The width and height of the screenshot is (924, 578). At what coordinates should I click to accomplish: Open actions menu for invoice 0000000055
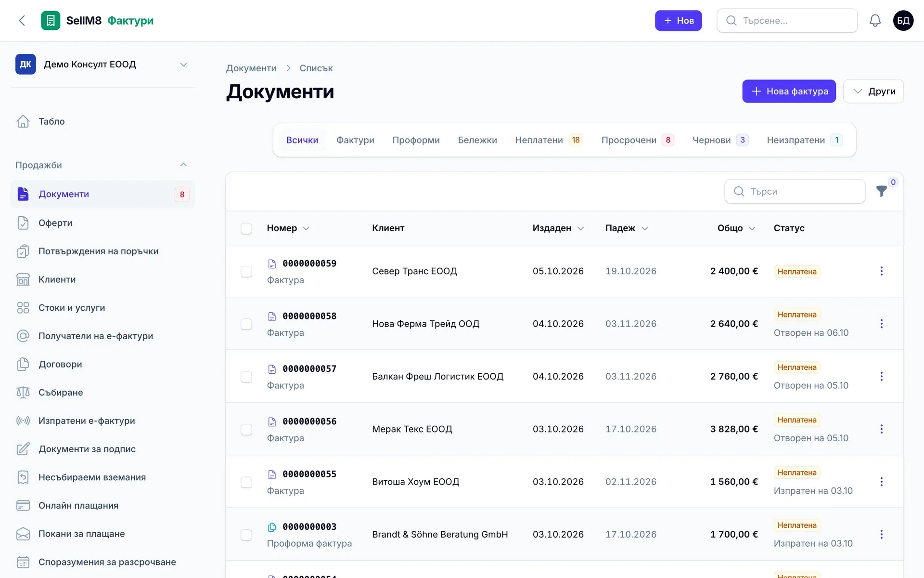[881, 482]
